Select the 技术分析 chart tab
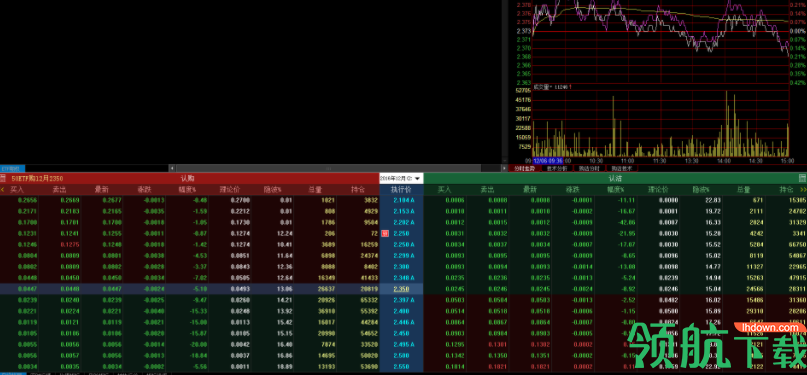The height and width of the screenshot is (375, 807). tap(556, 168)
